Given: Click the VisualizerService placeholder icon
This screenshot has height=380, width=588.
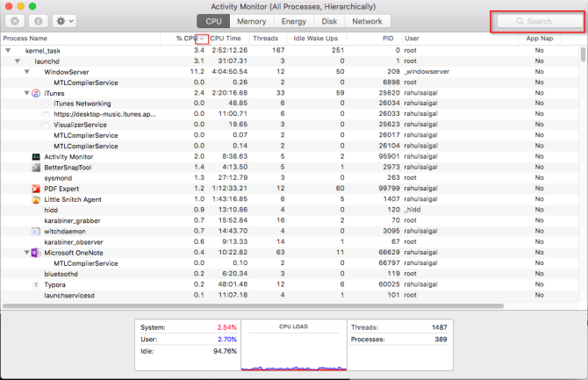Looking at the screenshot, I should (x=46, y=125).
